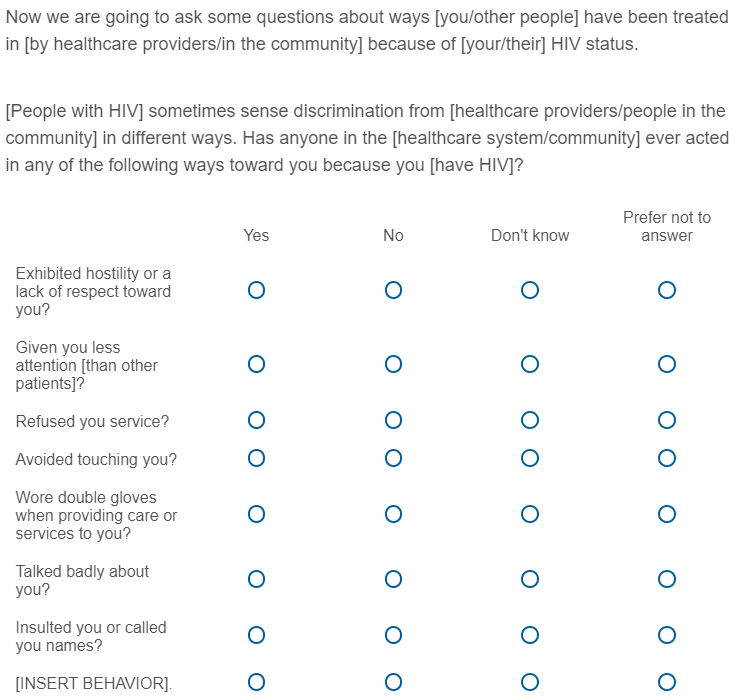
Task: Mark Don't know for avoided touching you
Action: click(530, 458)
